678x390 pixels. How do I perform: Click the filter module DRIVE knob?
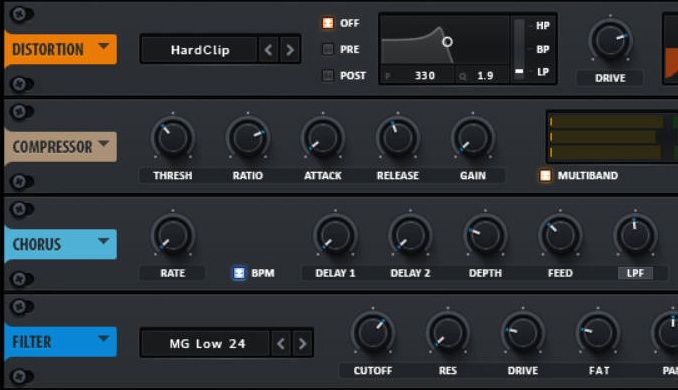(x=523, y=333)
